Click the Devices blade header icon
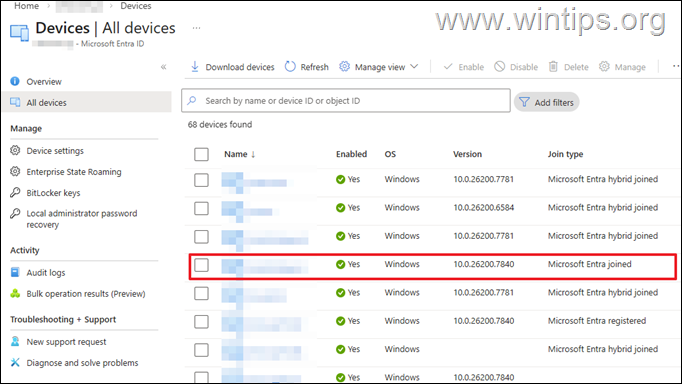The image size is (682, 384). click(x=19, y=33)
